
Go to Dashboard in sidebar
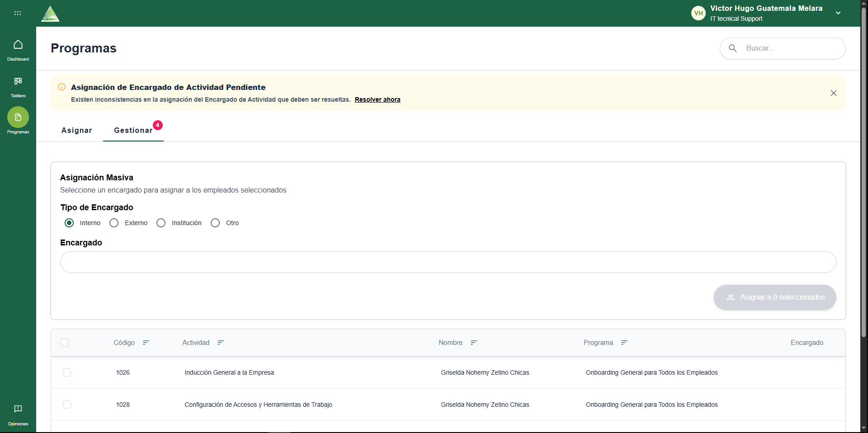pos(18,50)
